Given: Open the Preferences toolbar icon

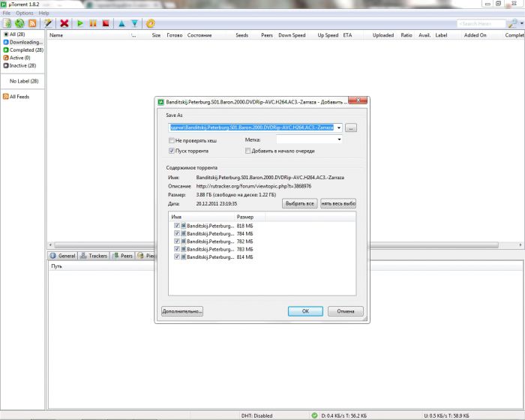Looking at the screenshot, I should [x=151, y=23].
